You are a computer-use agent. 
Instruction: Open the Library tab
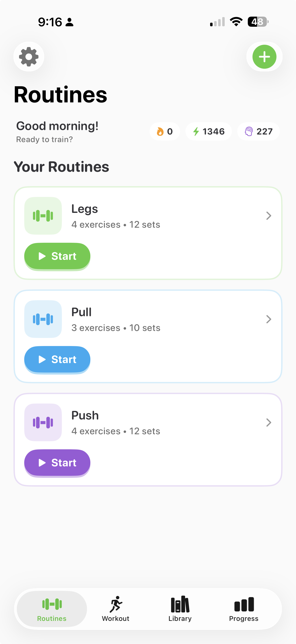click(180, 609)
